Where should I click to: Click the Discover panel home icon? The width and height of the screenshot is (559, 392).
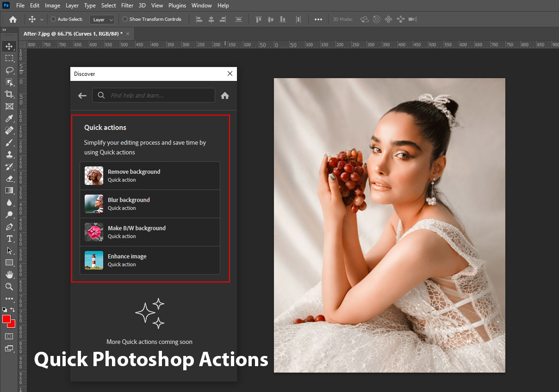tap(225, 96)
